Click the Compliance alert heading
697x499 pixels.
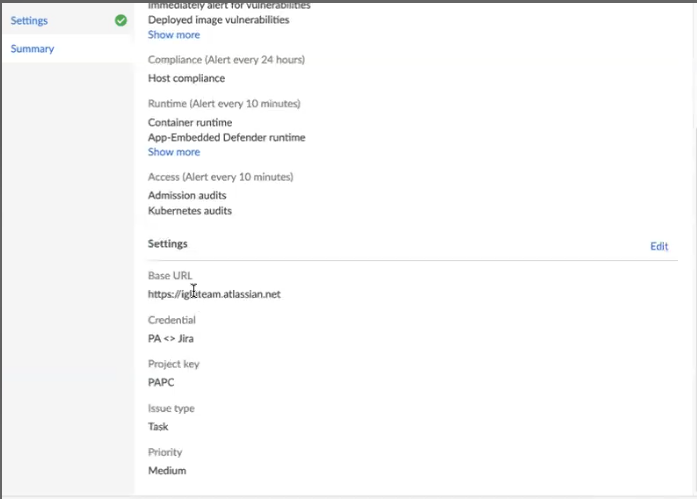coord(226,59)
